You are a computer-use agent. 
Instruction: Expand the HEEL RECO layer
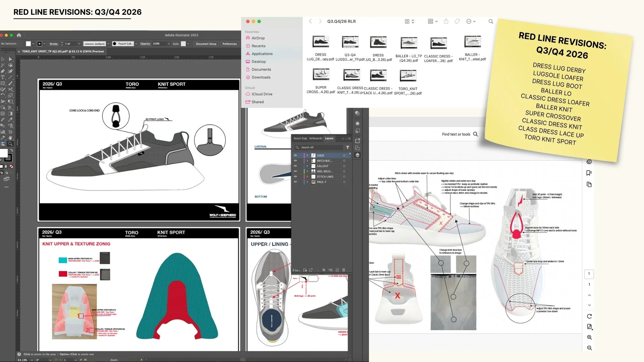click(307, 171)
